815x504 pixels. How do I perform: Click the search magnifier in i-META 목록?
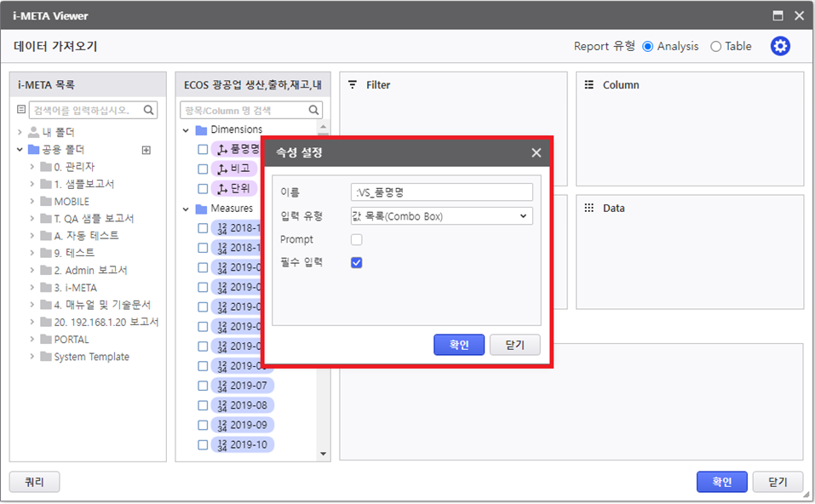[x=149, y=110]
